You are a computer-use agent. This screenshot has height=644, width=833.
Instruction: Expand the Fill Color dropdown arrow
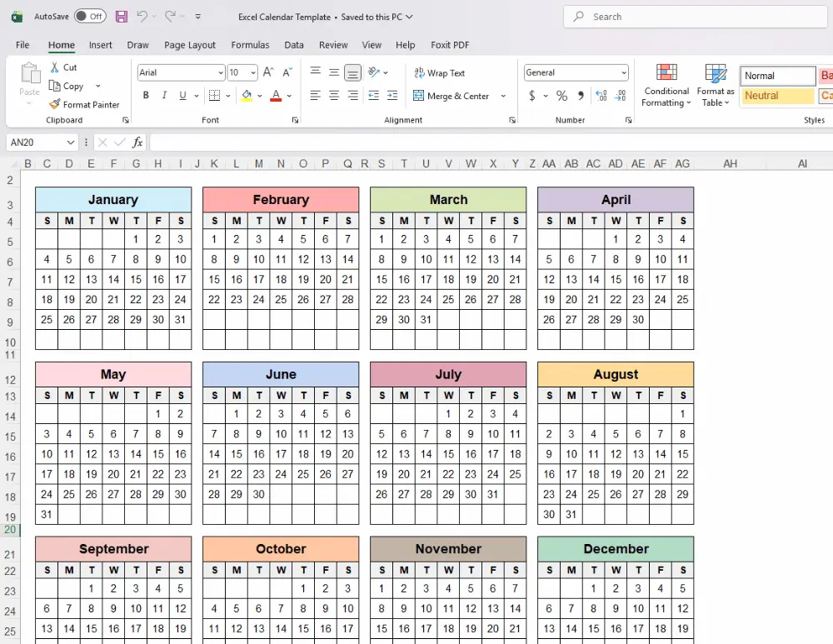(259, 97)
